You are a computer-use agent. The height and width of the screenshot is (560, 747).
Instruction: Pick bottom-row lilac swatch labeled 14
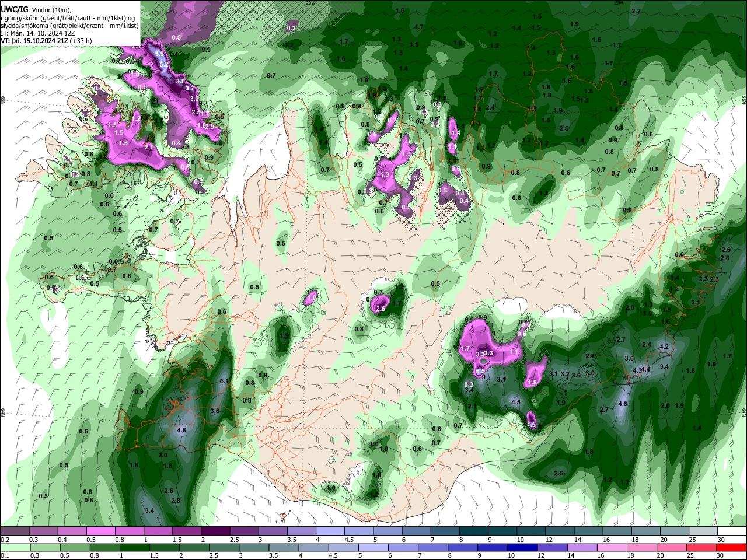coord(582,547)
